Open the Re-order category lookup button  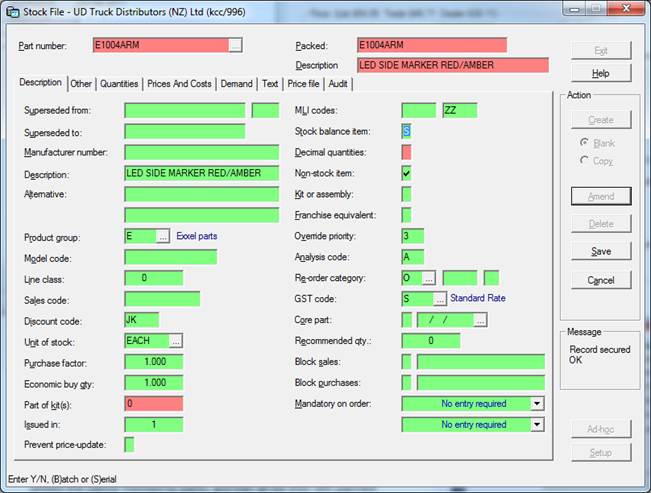pyautogui.click(x=429, y=278)
